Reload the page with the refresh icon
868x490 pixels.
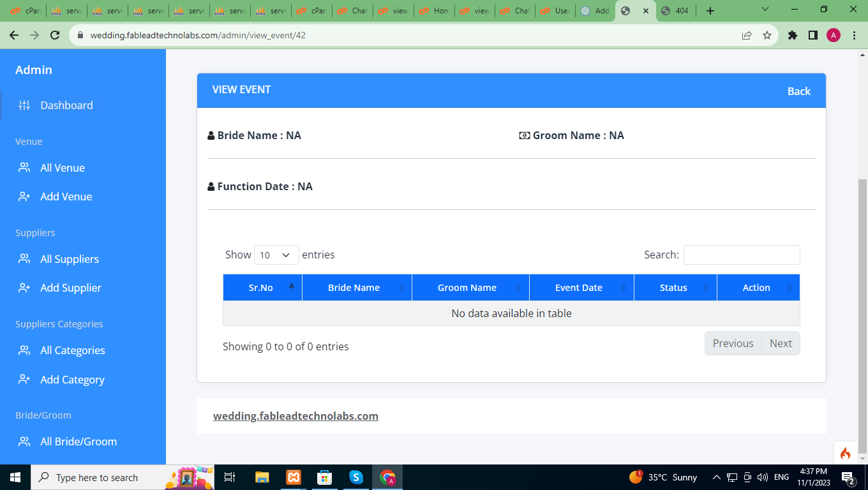click(x=55, y=35)
